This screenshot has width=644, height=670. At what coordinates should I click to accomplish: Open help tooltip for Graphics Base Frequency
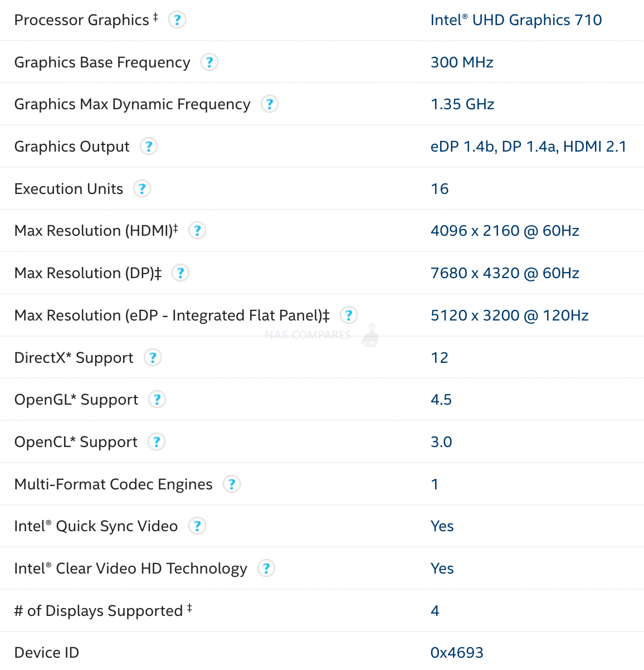(x=209, y=62)
